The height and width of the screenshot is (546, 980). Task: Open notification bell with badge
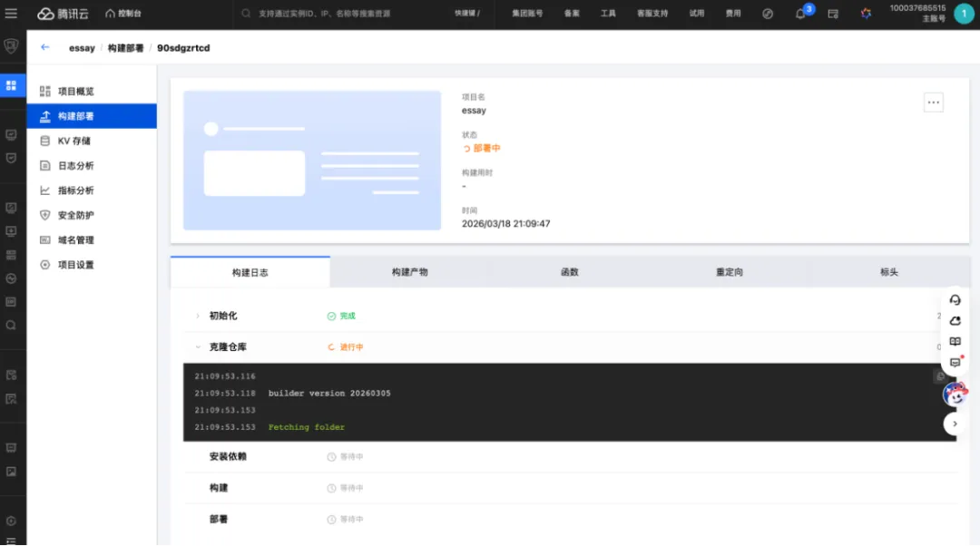(800, 14)
